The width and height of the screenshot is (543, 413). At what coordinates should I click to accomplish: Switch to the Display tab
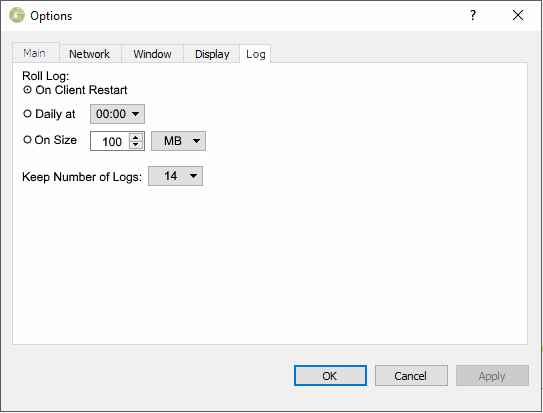pos(212,54)
